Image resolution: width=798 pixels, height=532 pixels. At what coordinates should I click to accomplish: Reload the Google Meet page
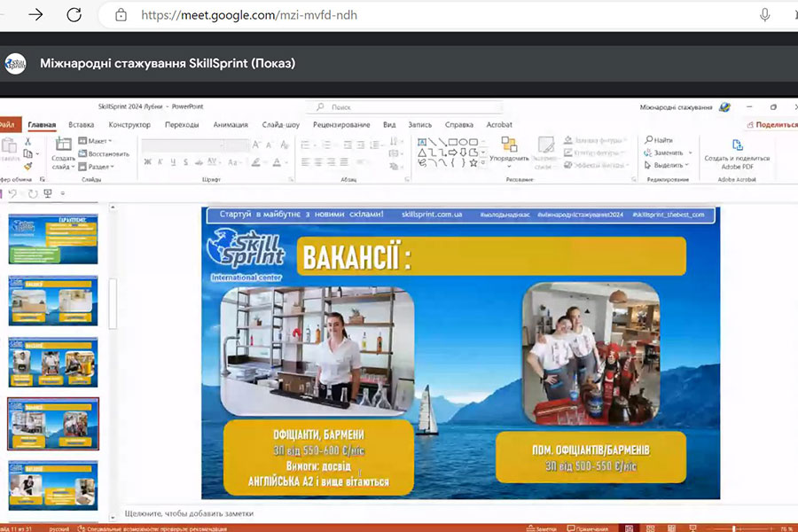[x=74, y=15]
